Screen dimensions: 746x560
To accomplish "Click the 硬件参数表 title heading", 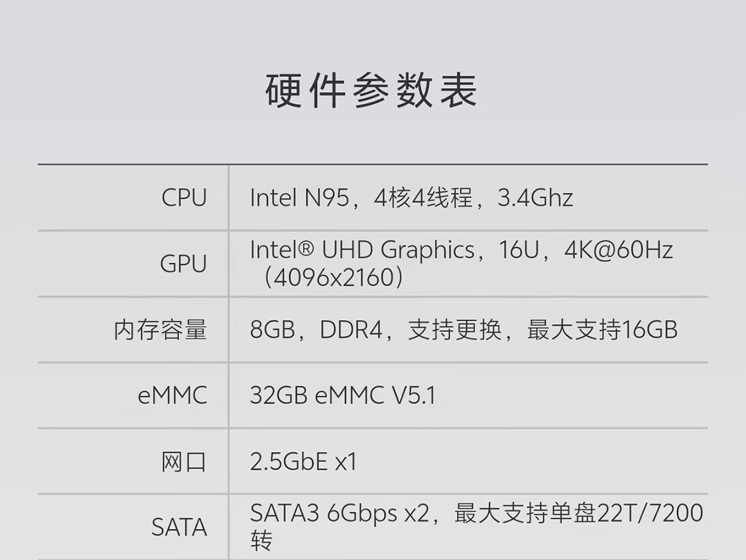I will [371, 91].
